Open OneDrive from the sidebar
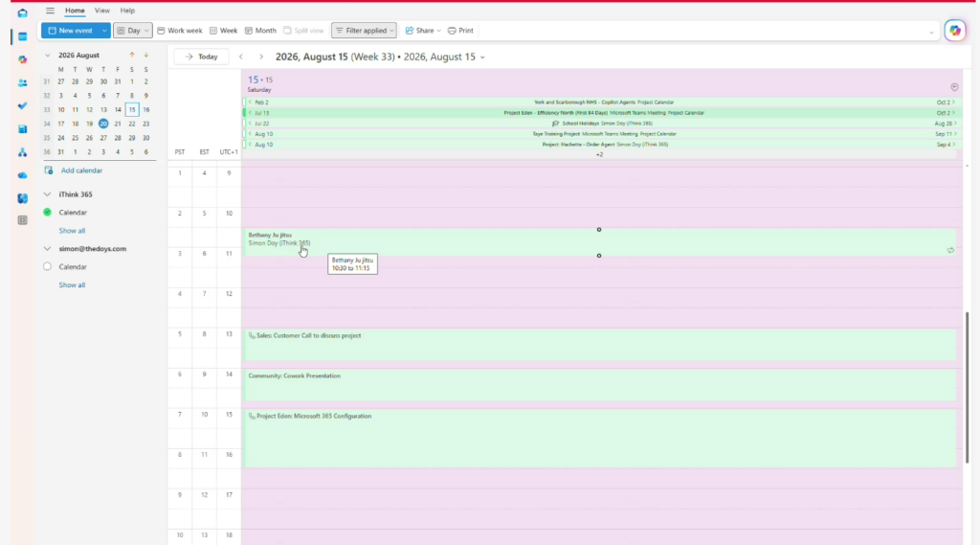The image size is (980, 545). tap(23, 175)
